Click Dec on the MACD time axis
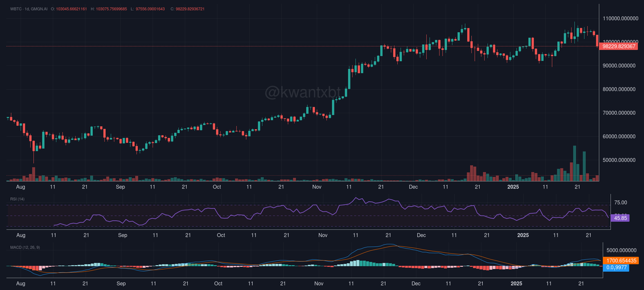644x290 pixels. tap(416, 283)
